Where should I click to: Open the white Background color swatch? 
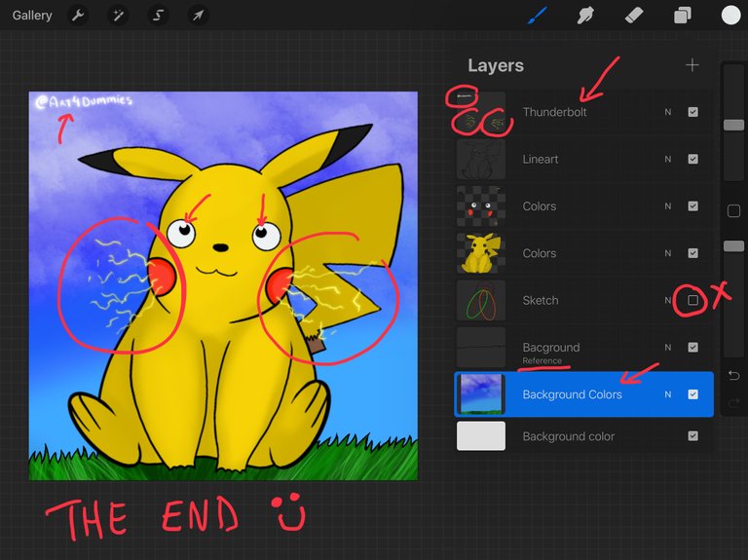click(x=481, y=436)
